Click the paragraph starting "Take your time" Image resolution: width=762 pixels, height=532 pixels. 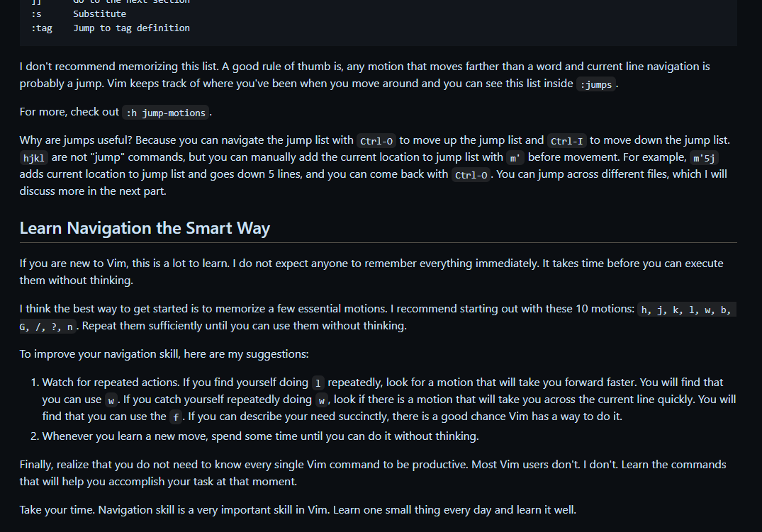(298, 509)
